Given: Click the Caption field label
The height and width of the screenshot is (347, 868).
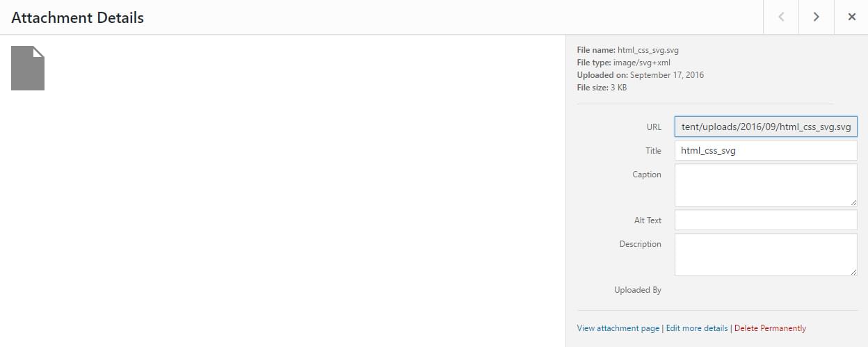Looking at the screenshot, I should pyautogui.click(x=647, y=175).
